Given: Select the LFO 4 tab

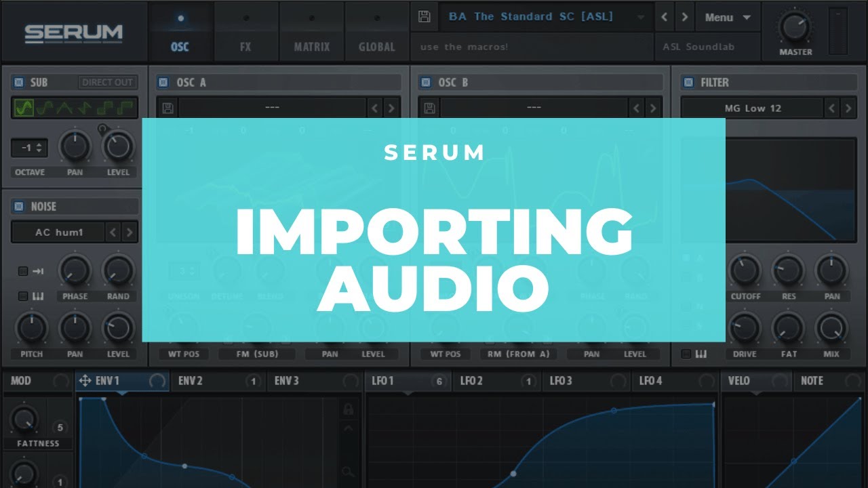Looking at the screenshot, I should tap(675, 381).
